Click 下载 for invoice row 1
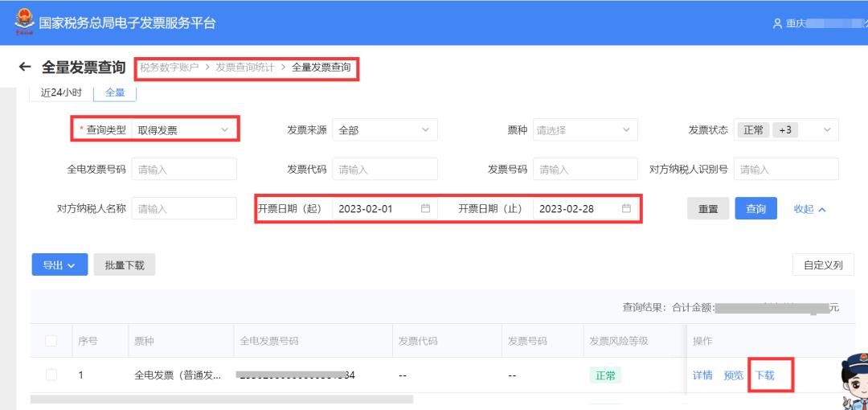 click(764, 375)
